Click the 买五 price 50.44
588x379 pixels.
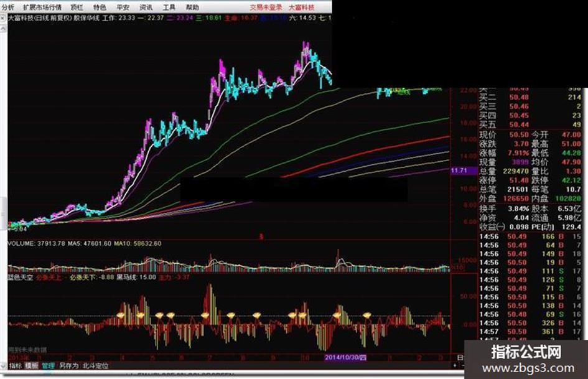(519, 124)
